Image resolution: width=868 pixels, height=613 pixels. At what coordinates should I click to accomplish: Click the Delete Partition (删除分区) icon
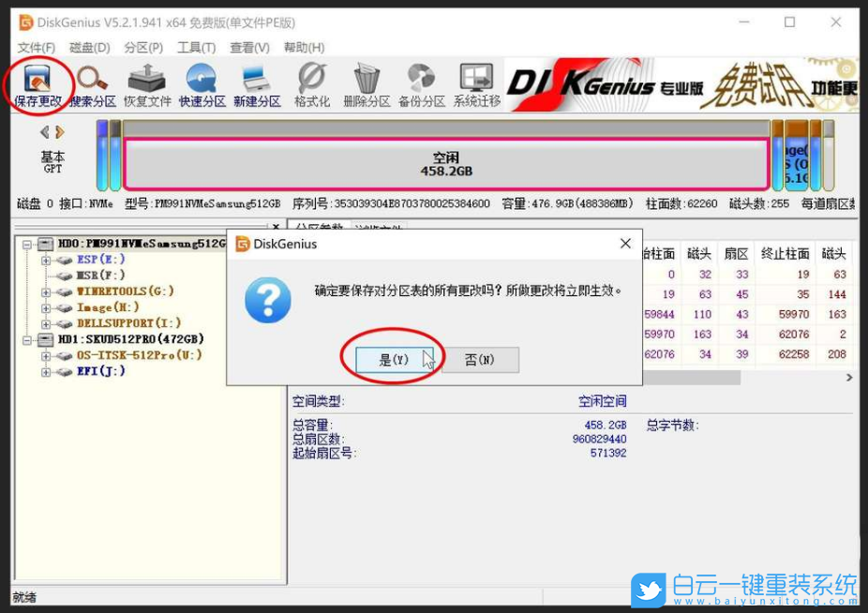click(366, 84)
